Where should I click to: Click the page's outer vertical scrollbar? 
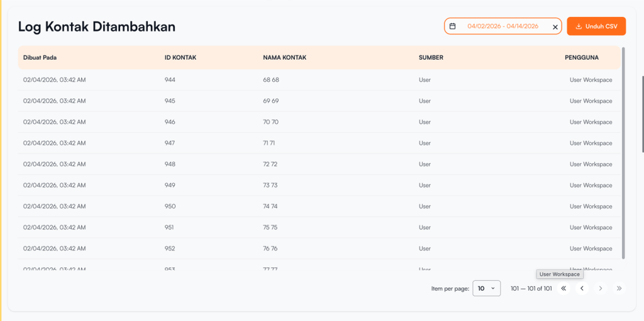pyautogui.click(x=642, y=113)
